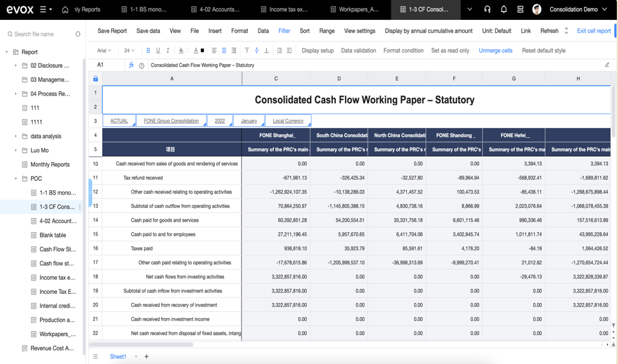Open the Consolidation Demo account dropdown
This screenshot has width=618, height=364.
click(x=578, y=10)
